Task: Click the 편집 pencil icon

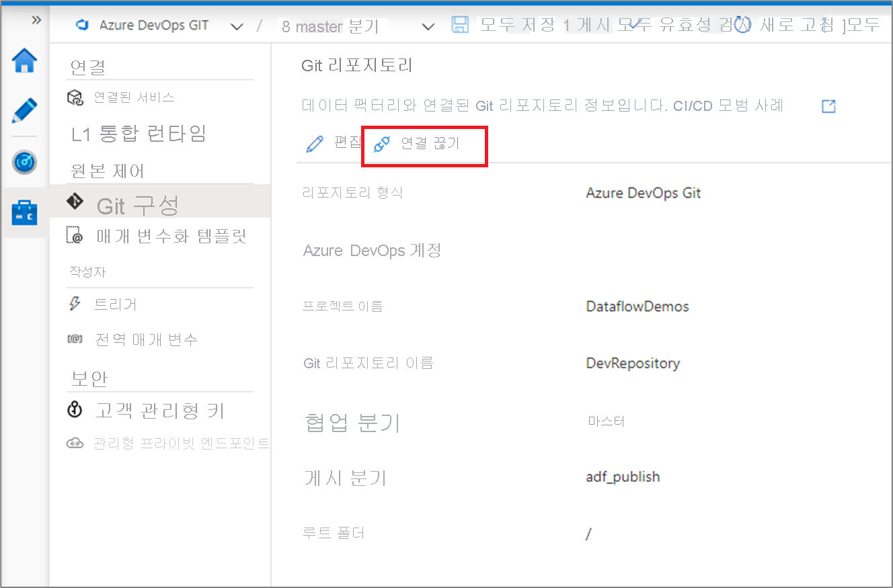Action: point(315,144)
